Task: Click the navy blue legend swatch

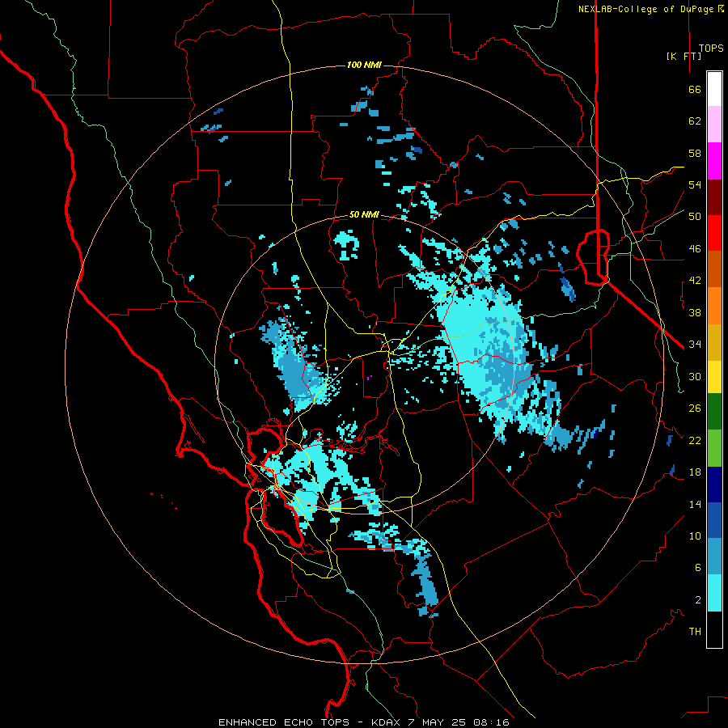Action: click(x=714, y=485)
